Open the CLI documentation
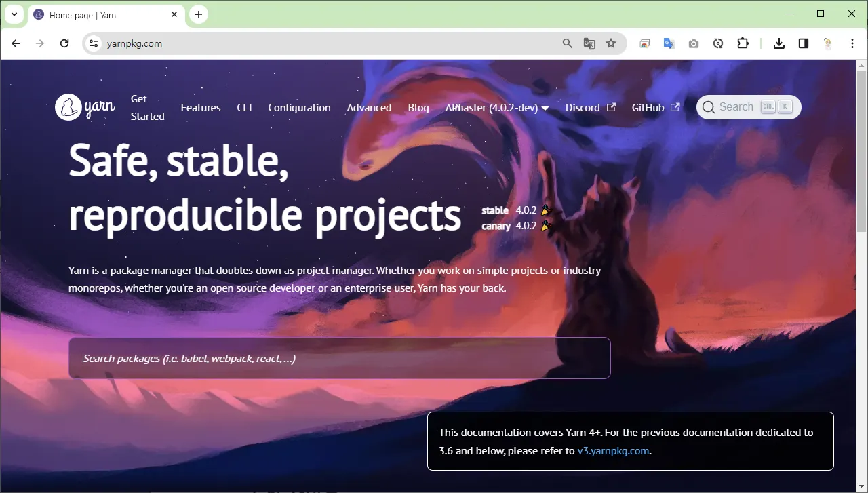This screenshot has width=868, height=493. coord(244,107)
